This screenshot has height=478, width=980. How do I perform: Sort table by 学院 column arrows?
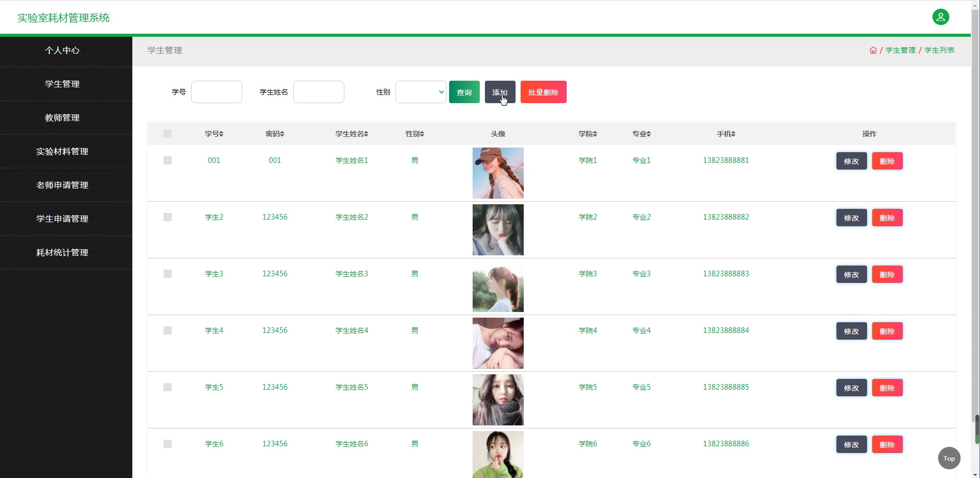click(x=595, y=134)
